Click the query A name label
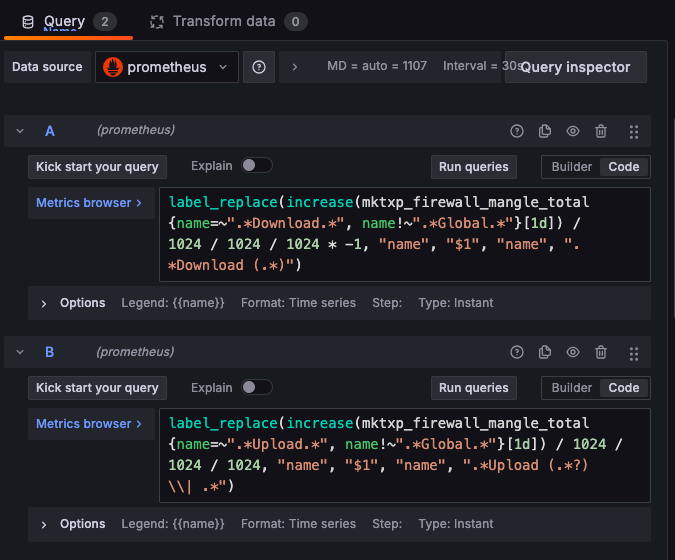The height and width of the screenshot is (560, 675). pyautogui.click(x=50, y=131)
